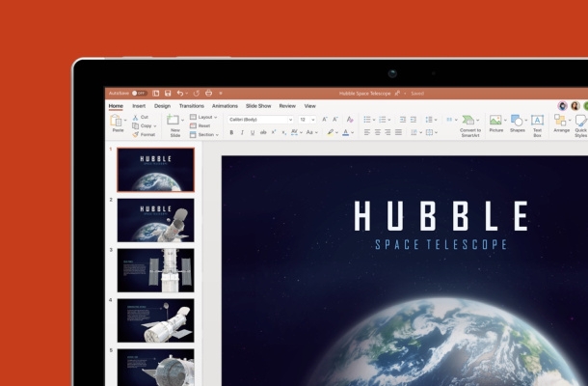Open the Animations tab
Screen dimensions: 588x386
225,106
